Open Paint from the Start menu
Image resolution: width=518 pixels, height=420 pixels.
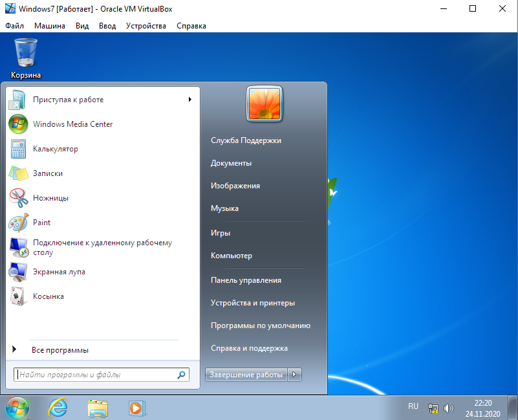[x=41, y=223]
